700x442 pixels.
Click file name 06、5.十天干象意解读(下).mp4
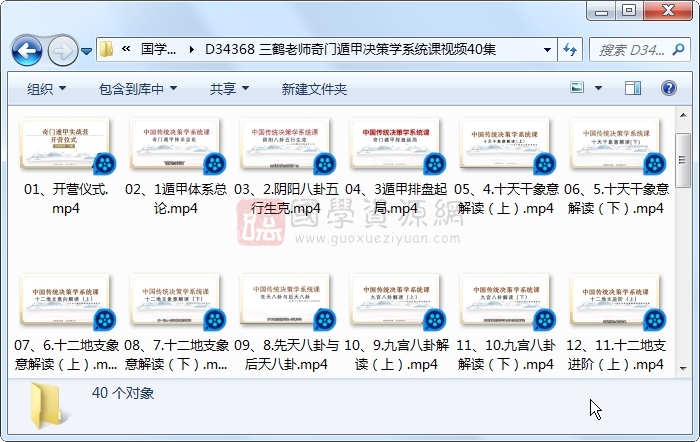616,199
